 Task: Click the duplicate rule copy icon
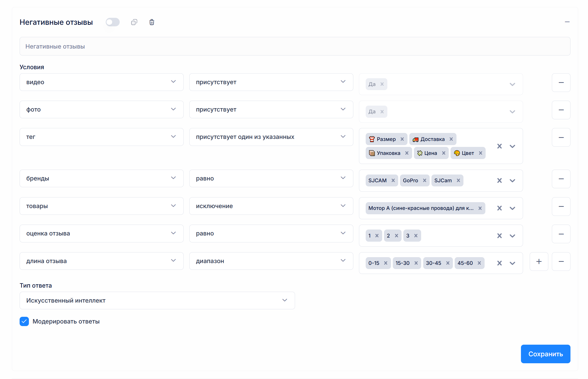134,22
